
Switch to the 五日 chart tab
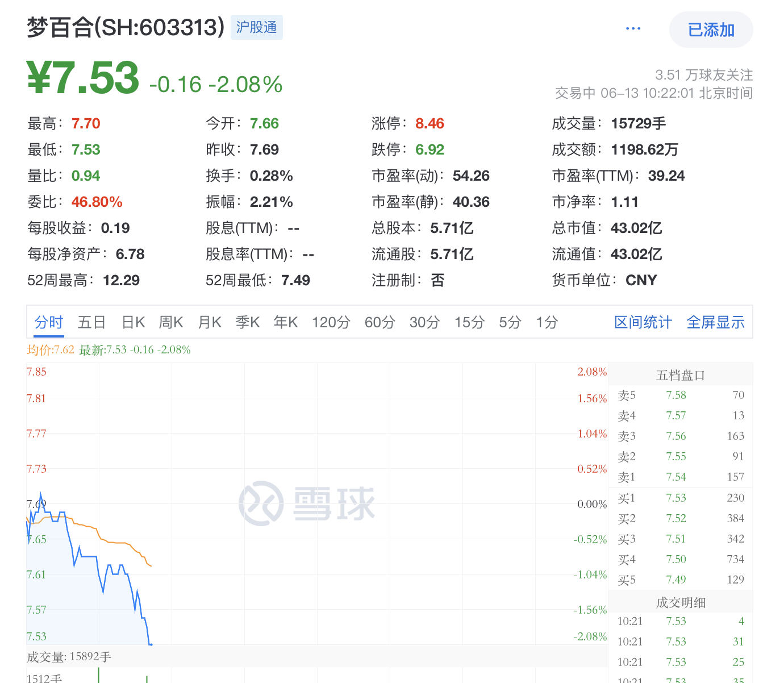tap(92, 323)
